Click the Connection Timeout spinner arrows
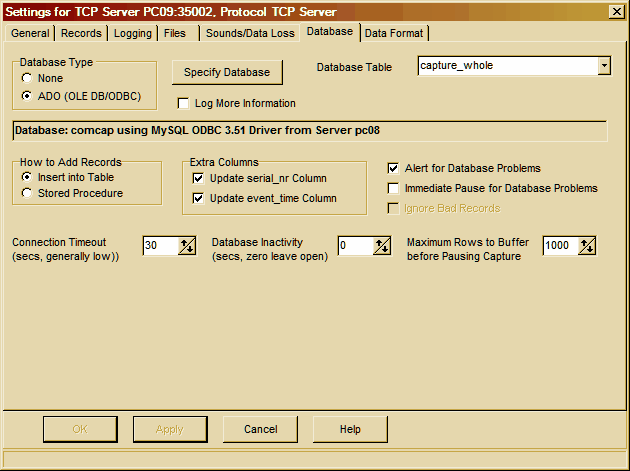The width and height of the screenshot is (630, 471). click(x=187, y=246)
